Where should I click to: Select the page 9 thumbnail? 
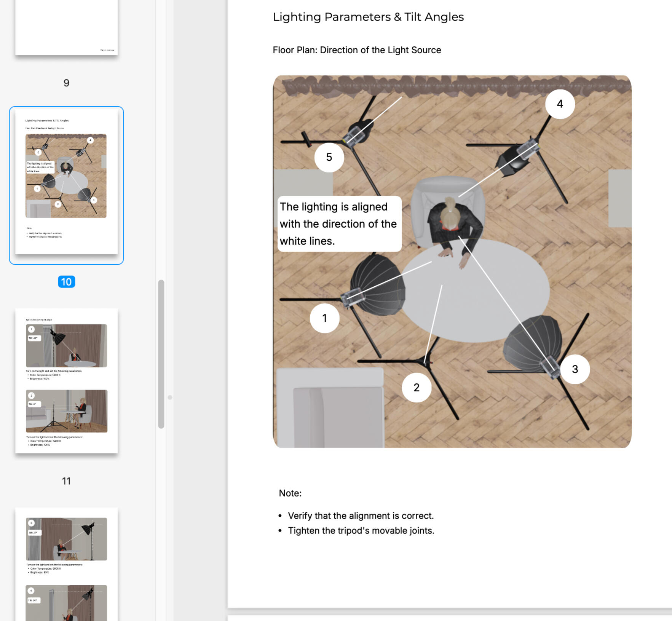click(66, 27)
